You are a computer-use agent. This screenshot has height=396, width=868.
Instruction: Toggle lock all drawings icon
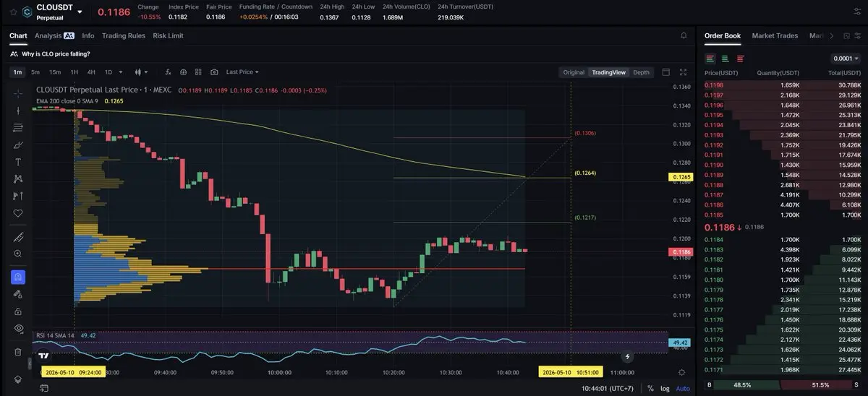18,311
